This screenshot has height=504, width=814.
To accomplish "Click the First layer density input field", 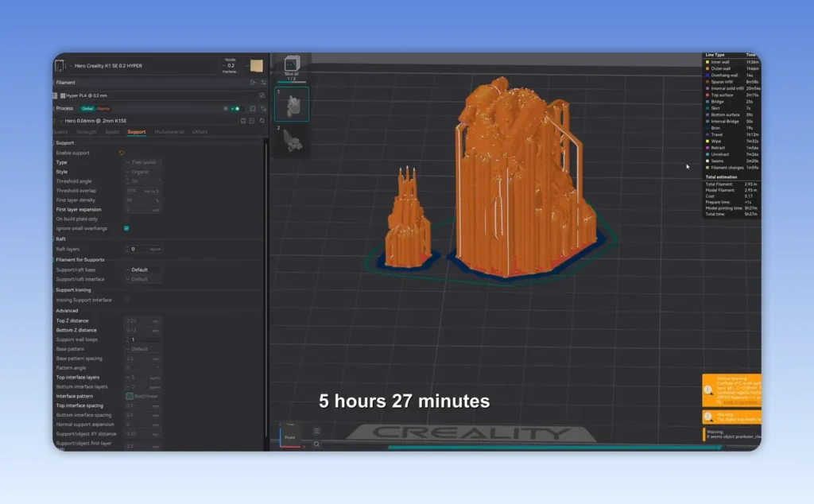I will click(x=143, y=200).
